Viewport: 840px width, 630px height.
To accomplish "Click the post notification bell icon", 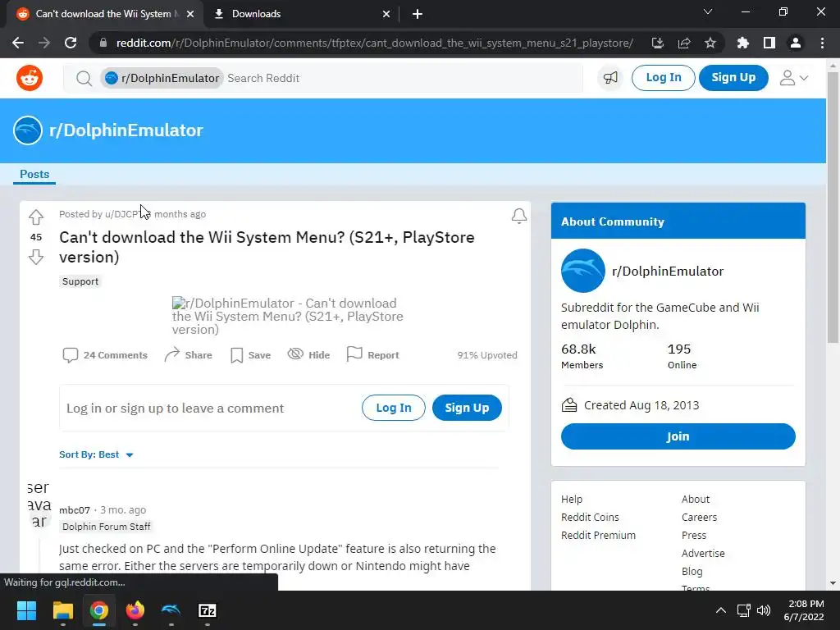I will click(518, 216).
